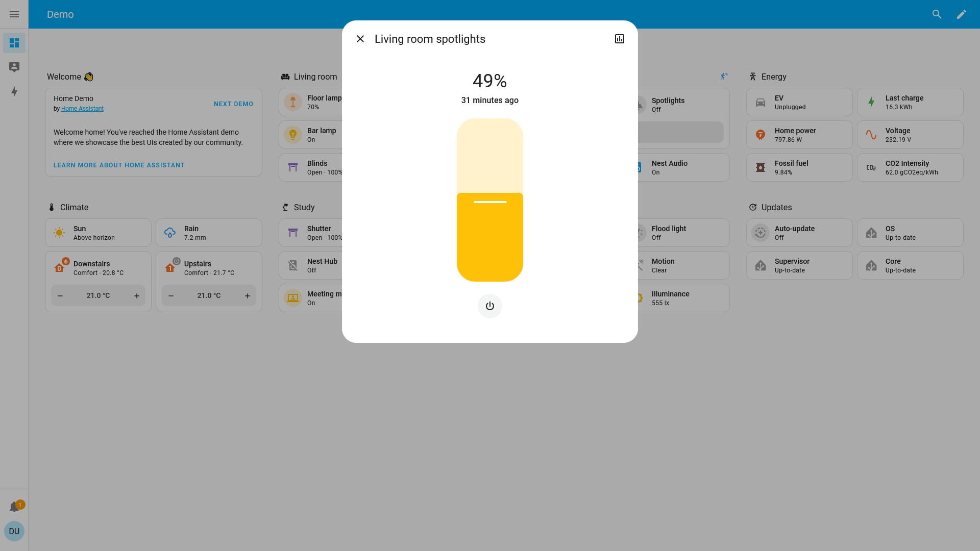Open the Home power tile
The width and height of the screenshot is (980, 551).
tap(799, 135)
